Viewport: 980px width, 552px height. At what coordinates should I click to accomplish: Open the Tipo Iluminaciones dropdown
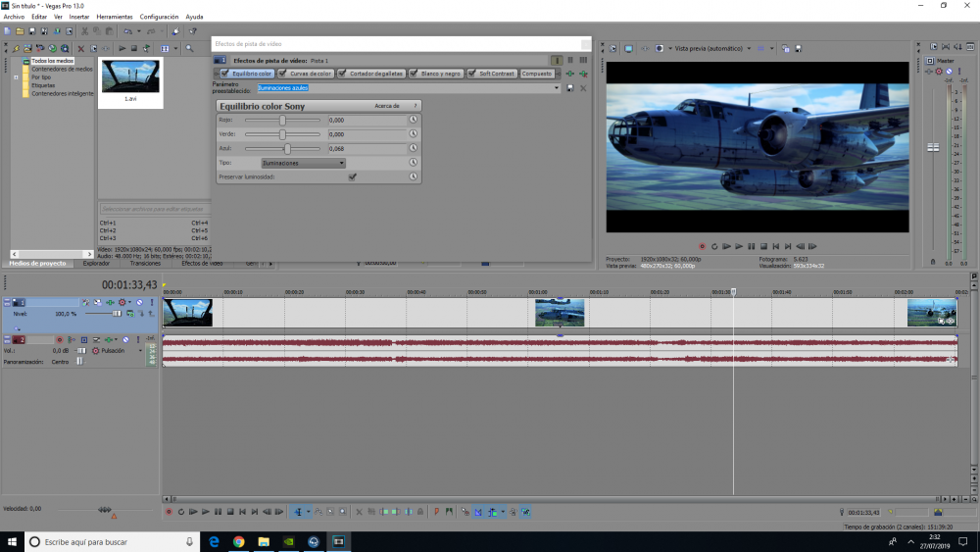303,163
